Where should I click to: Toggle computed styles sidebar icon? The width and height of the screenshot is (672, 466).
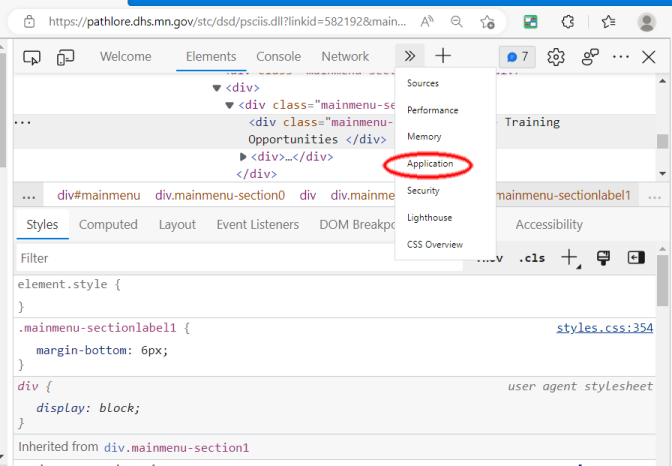pyautogui.click(x=636, y=258)
